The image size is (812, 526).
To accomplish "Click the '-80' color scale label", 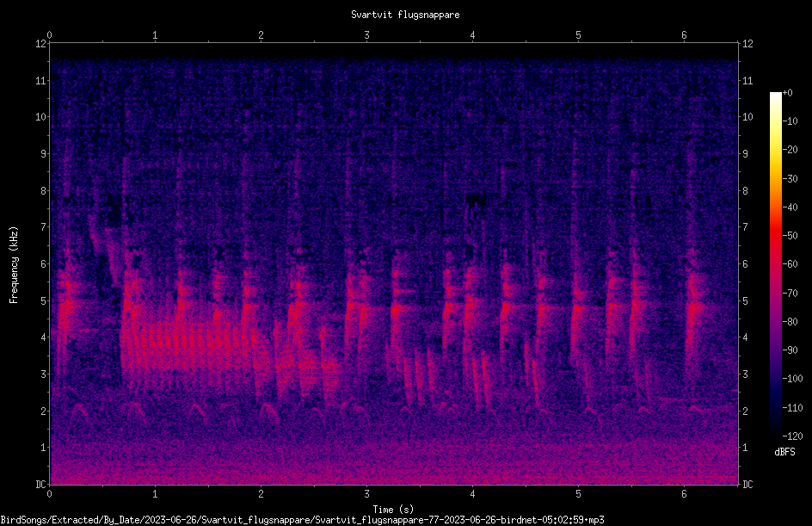I will [790, 322].
